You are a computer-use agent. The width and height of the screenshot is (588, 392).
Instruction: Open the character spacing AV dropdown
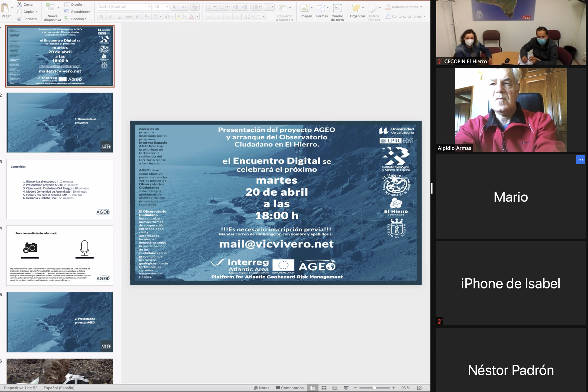[157, 16]
